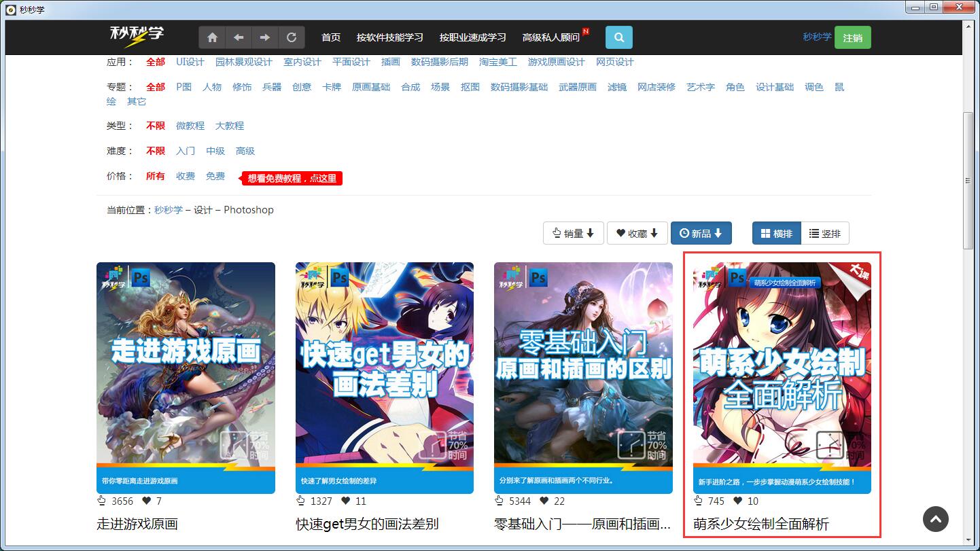Set difficulty to 高级
Viewport: 980px width, 551px height.
(x=245, y=151)
